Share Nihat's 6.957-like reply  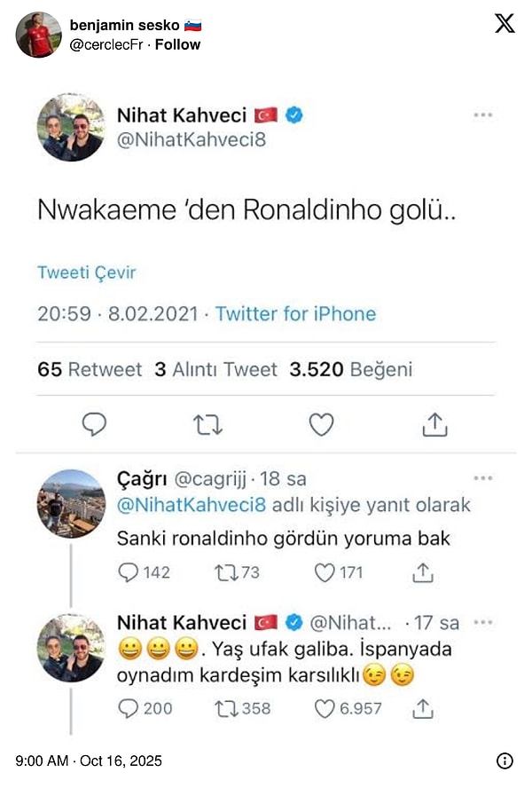[x=425, y=707]
